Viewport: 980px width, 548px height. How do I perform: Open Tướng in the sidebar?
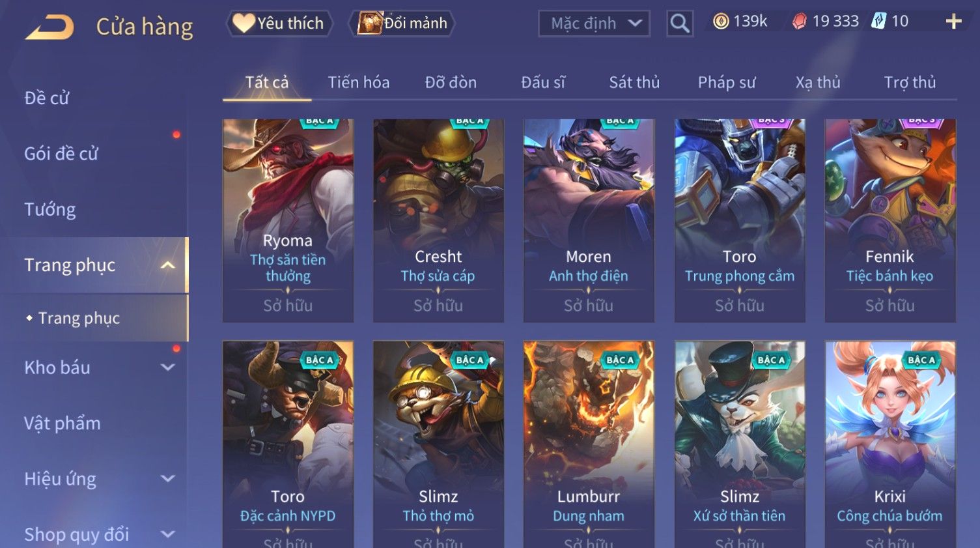[x=50, y=209]
